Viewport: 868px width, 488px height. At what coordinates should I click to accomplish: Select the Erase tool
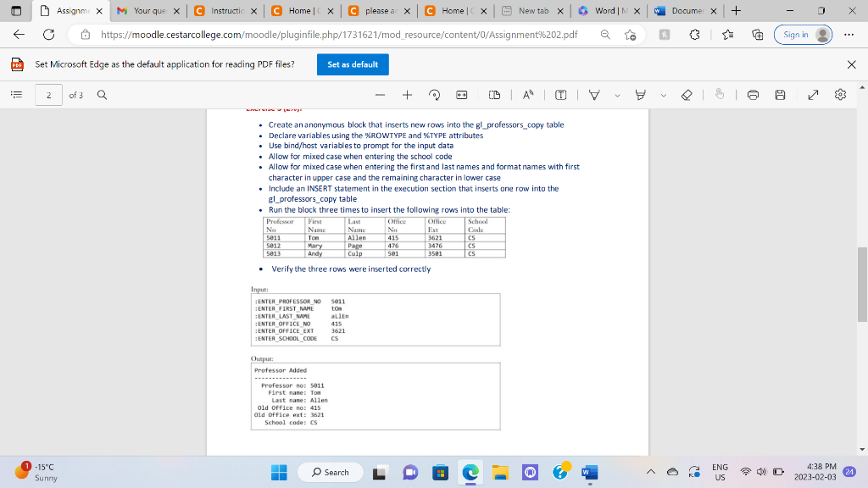coord(686,94)
